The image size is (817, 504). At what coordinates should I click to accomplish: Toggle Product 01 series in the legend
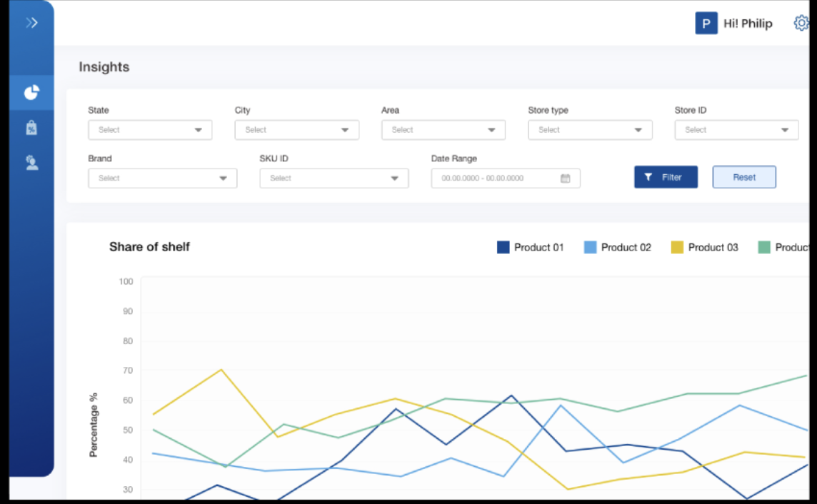click(530, 248)
